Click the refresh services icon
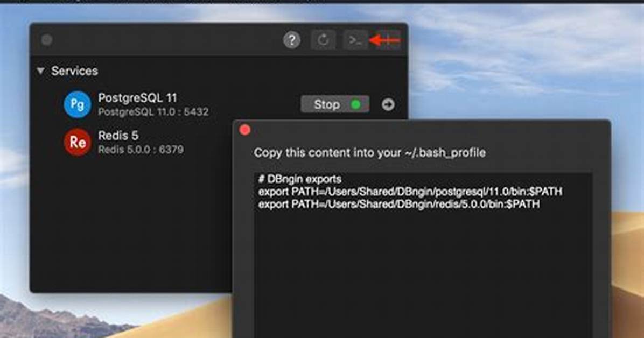 [323, 40]
